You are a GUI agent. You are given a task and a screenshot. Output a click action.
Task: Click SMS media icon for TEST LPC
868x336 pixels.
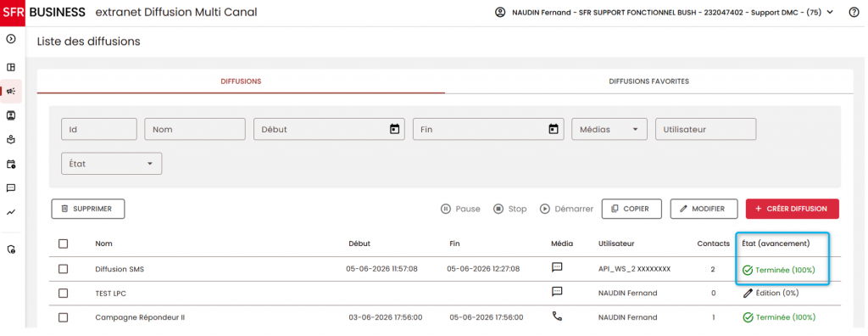click(x=557, y=292)
